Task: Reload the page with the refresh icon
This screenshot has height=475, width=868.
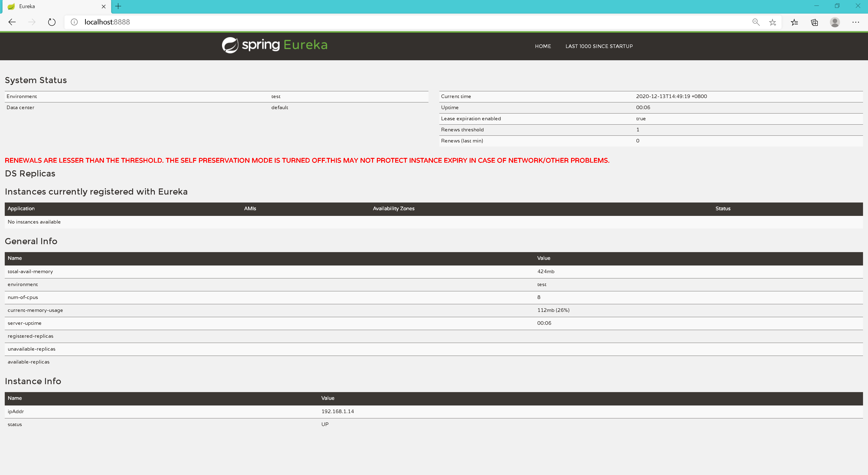Action: click(x=52, y=22)
